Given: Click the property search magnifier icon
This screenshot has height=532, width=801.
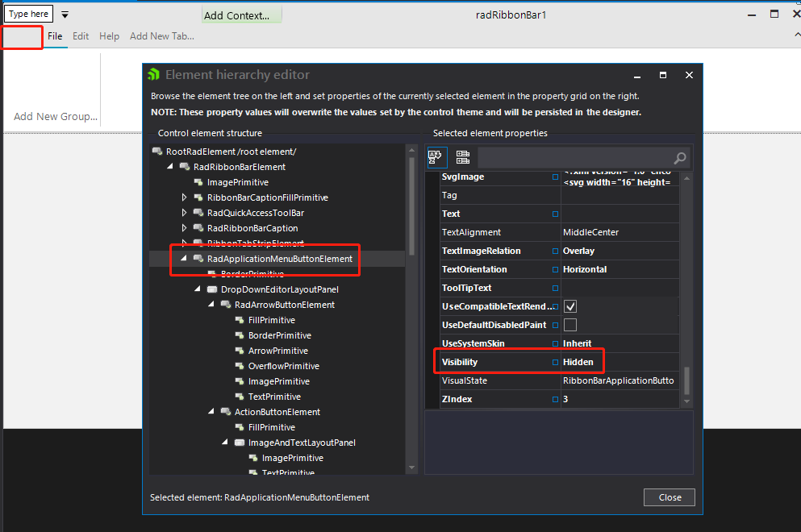Looking at the screenshot, I should point(680,158).
